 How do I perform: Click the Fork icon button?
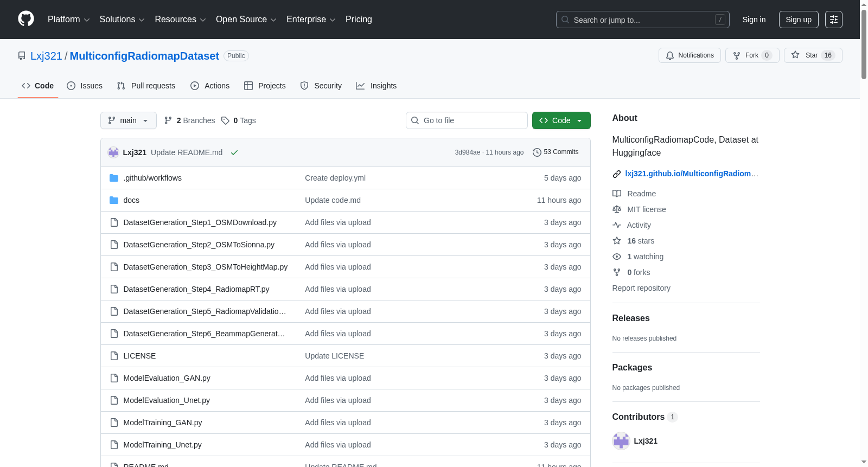point(737,55)
